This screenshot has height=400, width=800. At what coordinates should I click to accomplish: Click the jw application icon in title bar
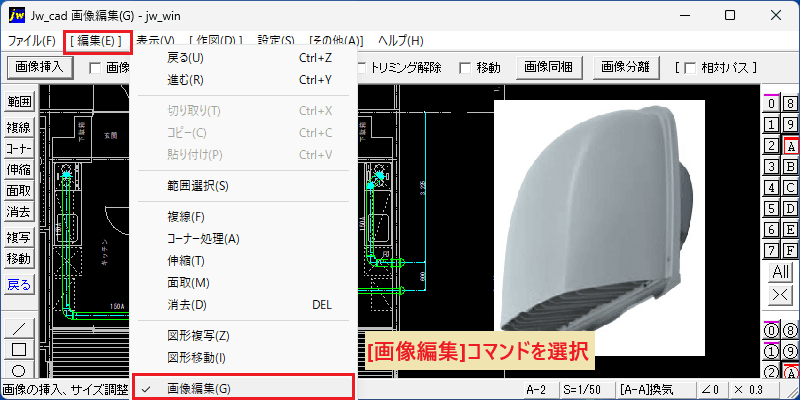point(17,15)
